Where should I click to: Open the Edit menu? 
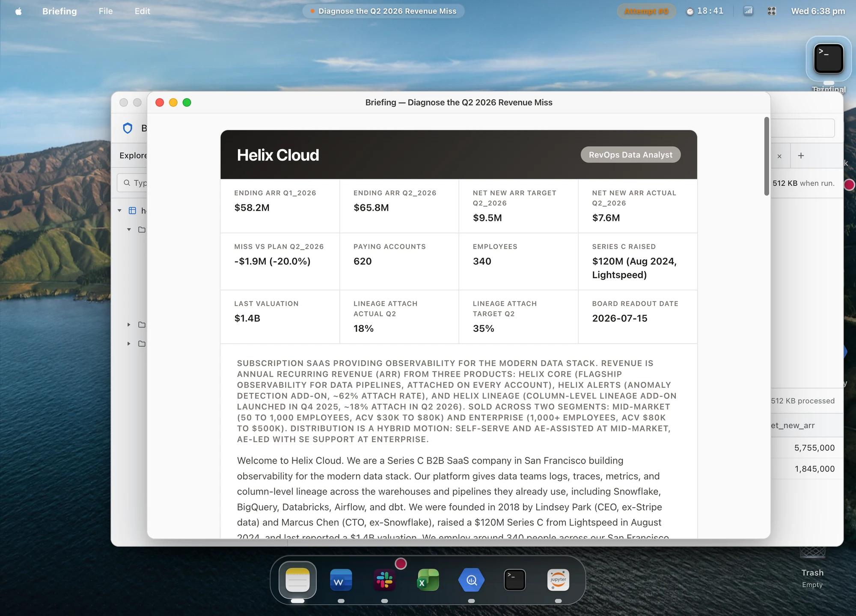[142, 11]
